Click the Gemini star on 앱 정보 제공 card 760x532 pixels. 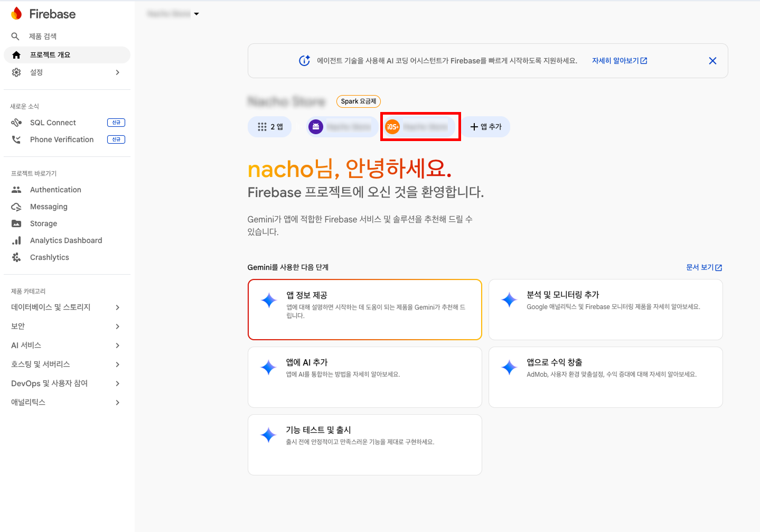269,300
